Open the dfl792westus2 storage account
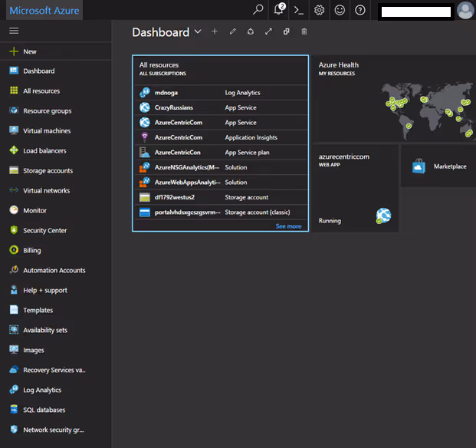Screen dimensions: 476x448 [x=221, y=197]
